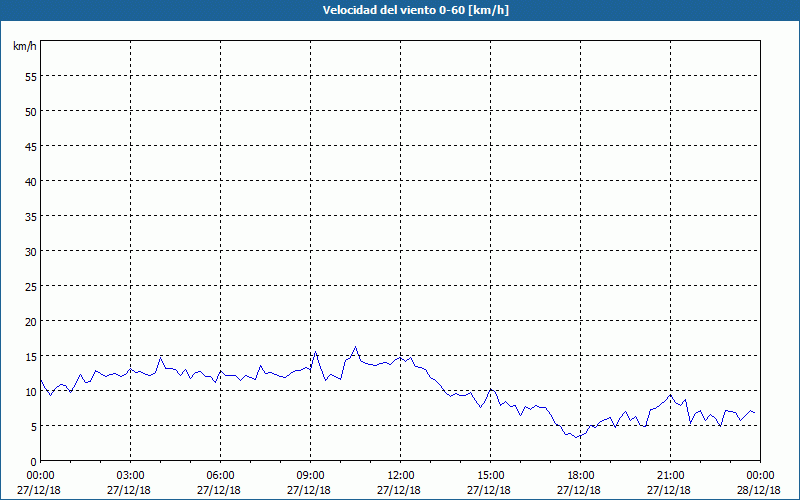Click the '35' y-axis value

pos(31,216)
